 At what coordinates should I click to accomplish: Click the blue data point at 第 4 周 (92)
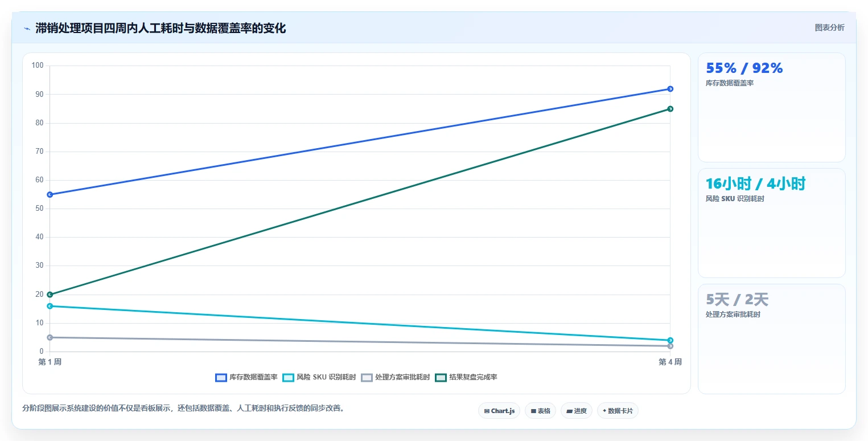(x=670, y=89)
